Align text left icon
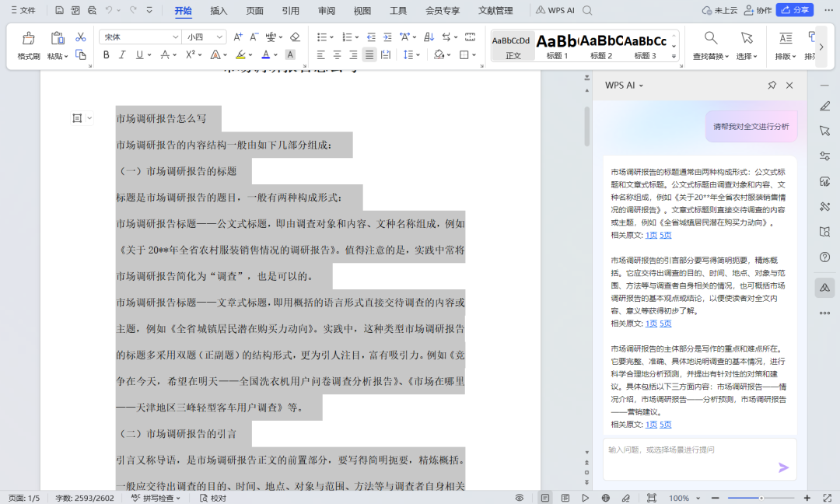The image size is (840, 504). click(321, 54)
